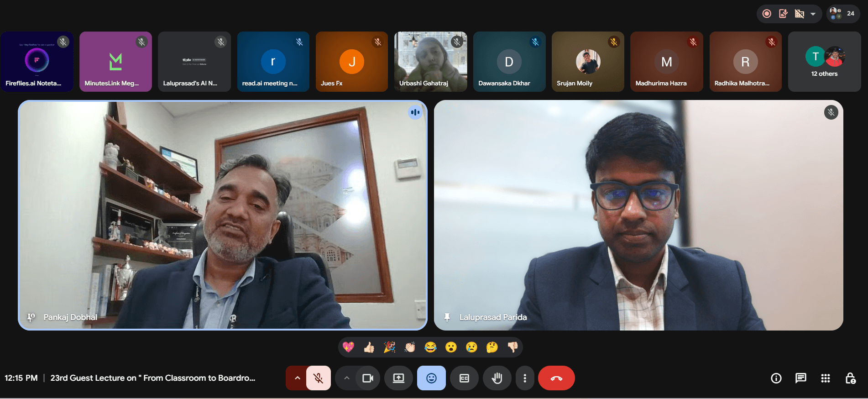Toggle the emoji reactions bar

tap(431, 378)
